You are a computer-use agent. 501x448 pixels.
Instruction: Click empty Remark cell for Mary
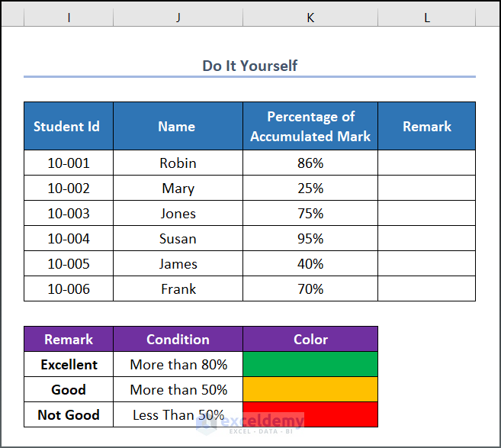[x=426, y=188]
